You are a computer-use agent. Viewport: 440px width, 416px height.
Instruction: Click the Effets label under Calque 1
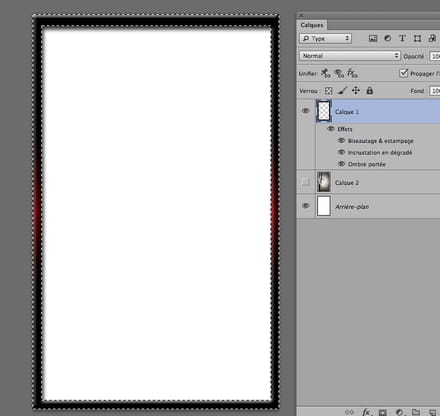345,129
